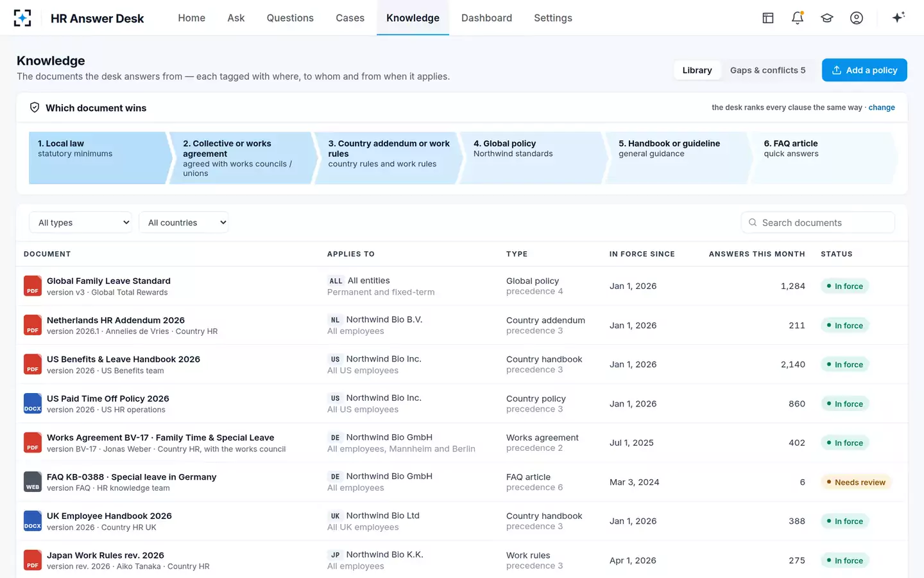Click the sparkle assistant icon
The image size is (924, 578).
click(x=898, y=17)
